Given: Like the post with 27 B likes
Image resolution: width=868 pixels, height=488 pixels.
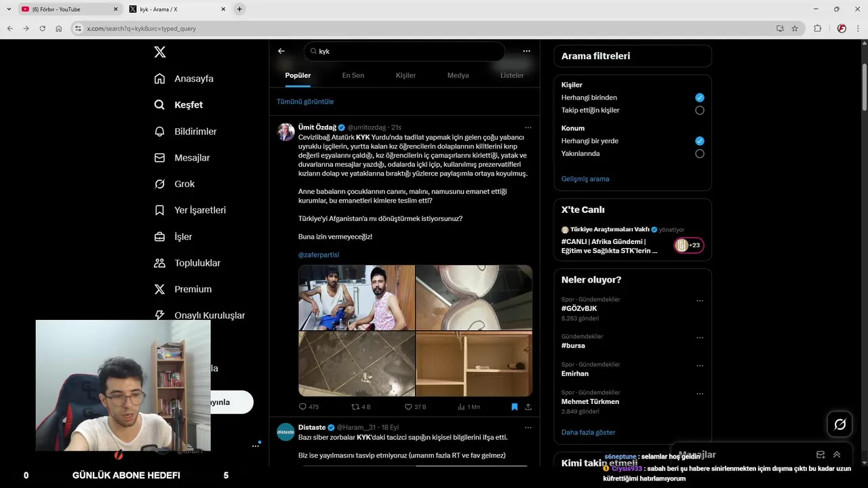Looking at the screenshot, I should (415, 407).
